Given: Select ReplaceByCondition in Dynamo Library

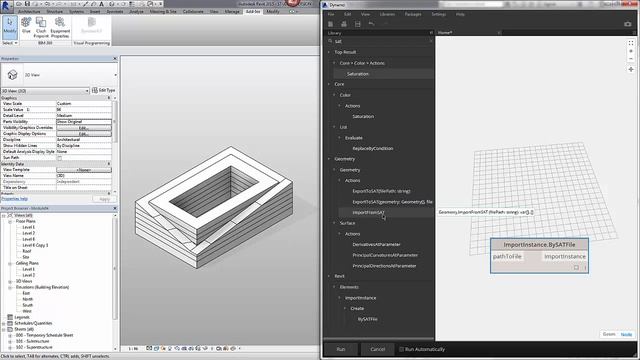Looking at the screenshot, I should point(373,149).
